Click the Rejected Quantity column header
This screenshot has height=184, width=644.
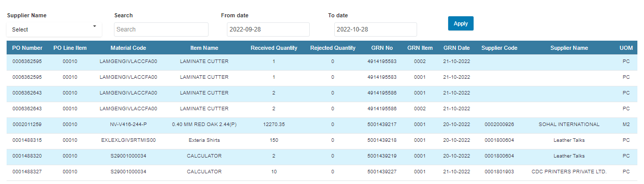point(333,48)
